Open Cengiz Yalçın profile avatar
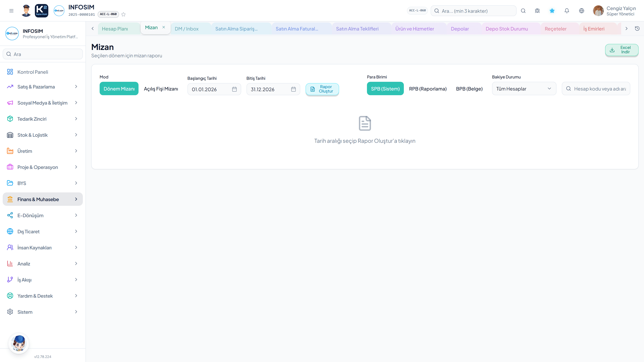 [598, 11]
